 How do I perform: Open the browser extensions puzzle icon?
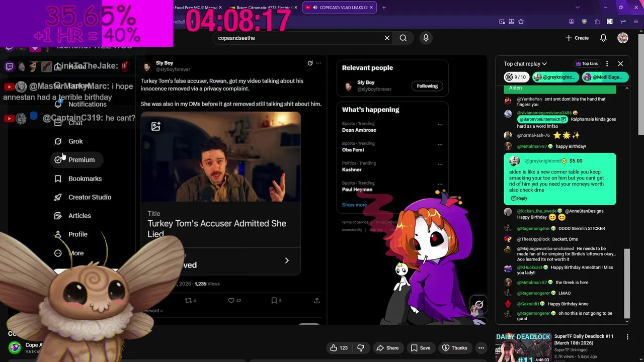(x=597, y=22)
